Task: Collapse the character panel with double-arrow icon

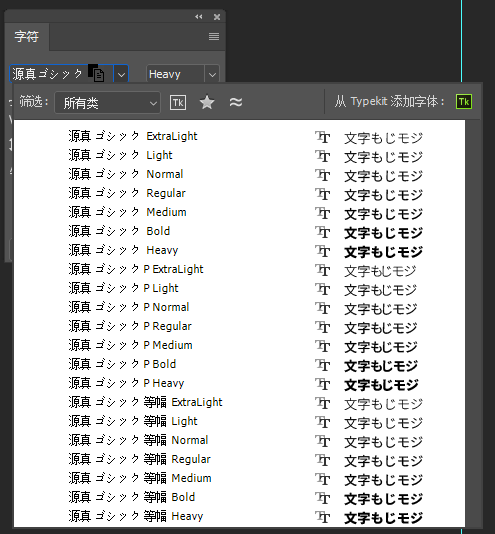Action: [199, 17]
